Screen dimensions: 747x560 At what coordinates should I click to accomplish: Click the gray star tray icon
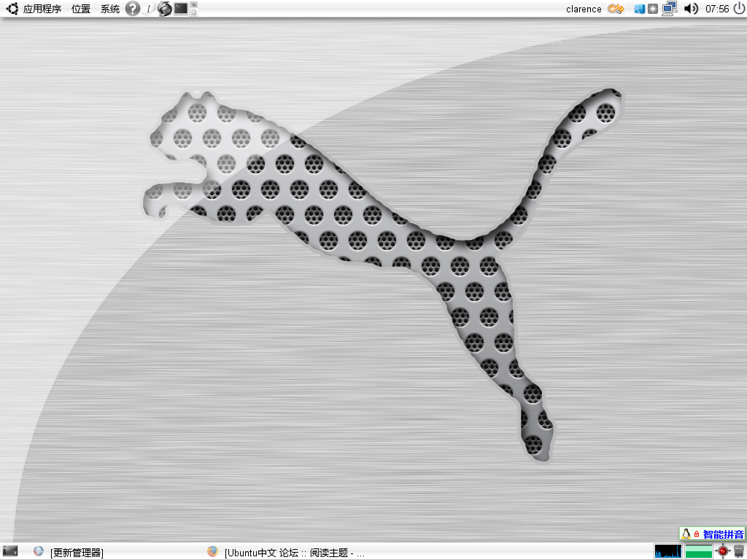tap(653, 9)
